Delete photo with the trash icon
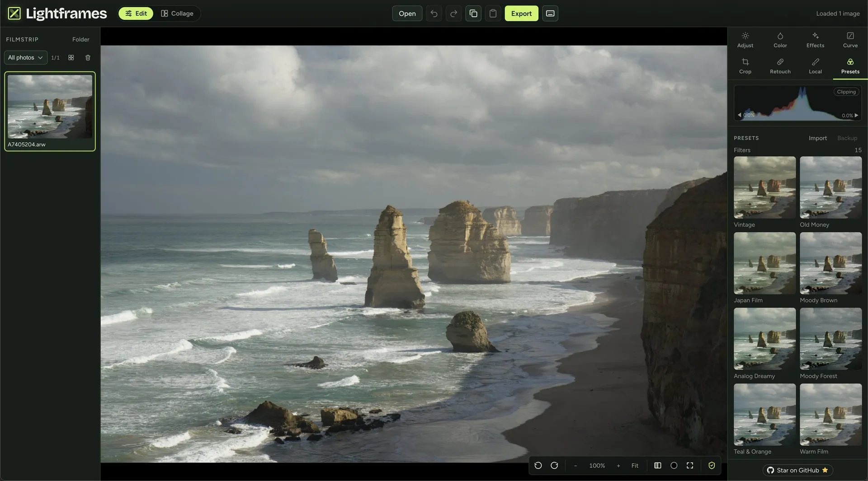 88,58
